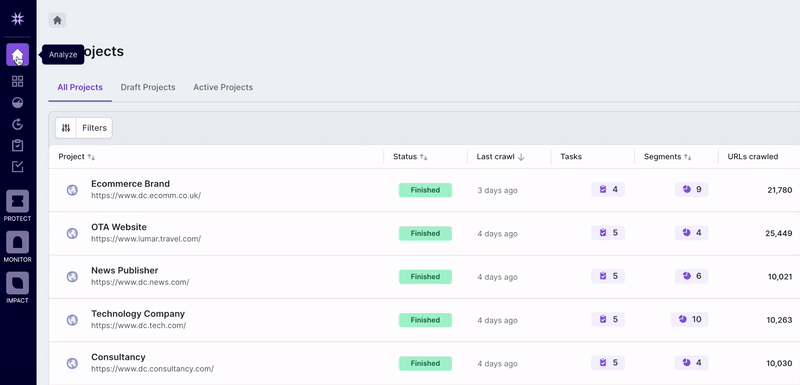Click the URL https://www.dc.tech.com/
Screen dimensions: 800x385
tap(139, 325)
